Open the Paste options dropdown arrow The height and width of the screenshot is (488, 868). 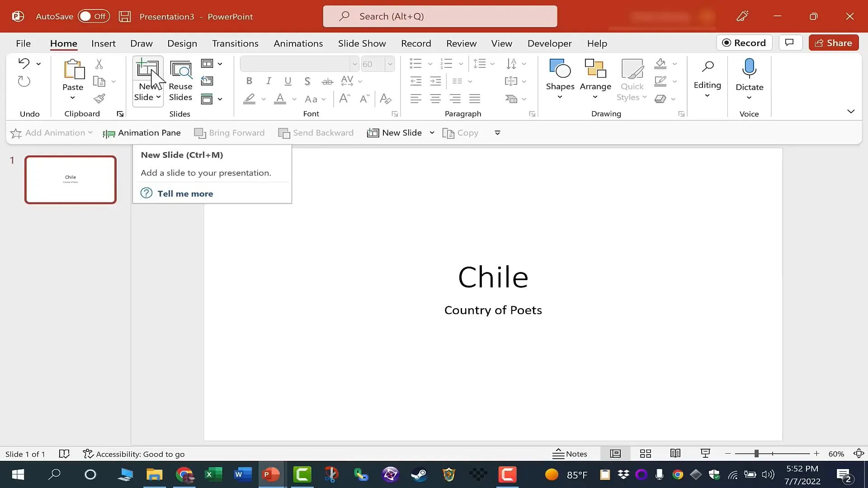point(72,98)
